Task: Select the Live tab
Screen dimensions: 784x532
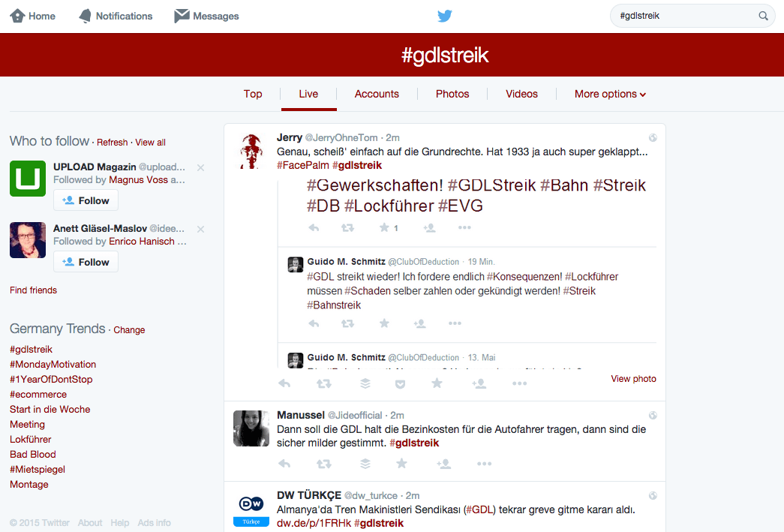Action: coord(308,94)
